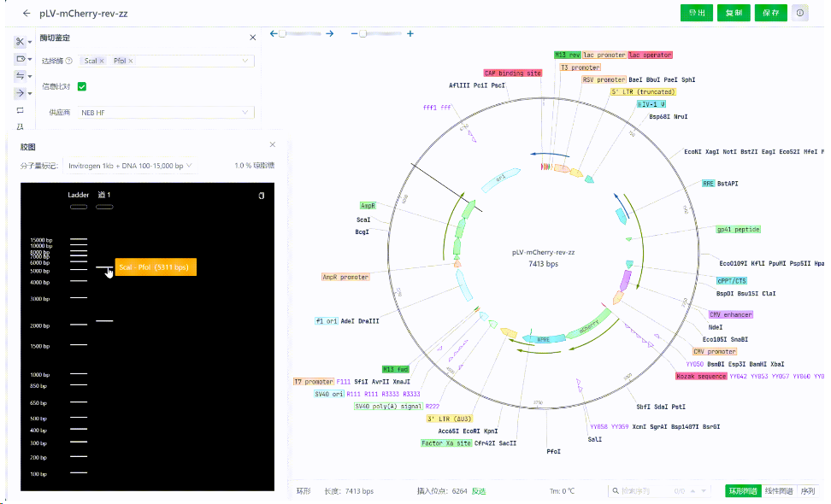
Task: Open the 供应商 NEB HF dropdown
Action: [165, 112]
